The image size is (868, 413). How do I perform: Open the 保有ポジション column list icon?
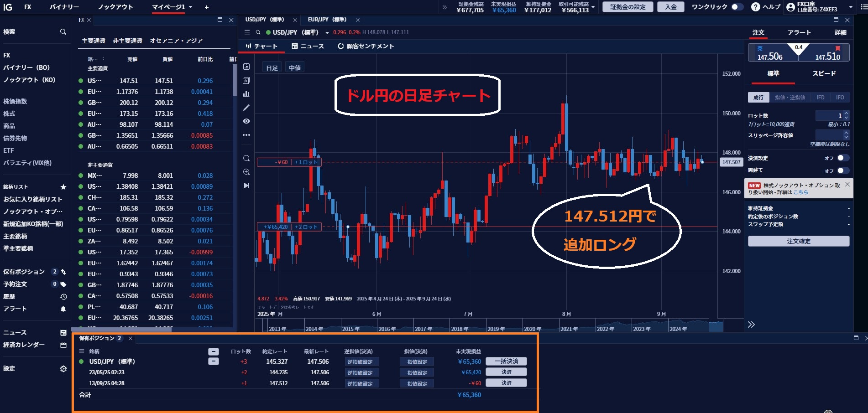(82, 351)
